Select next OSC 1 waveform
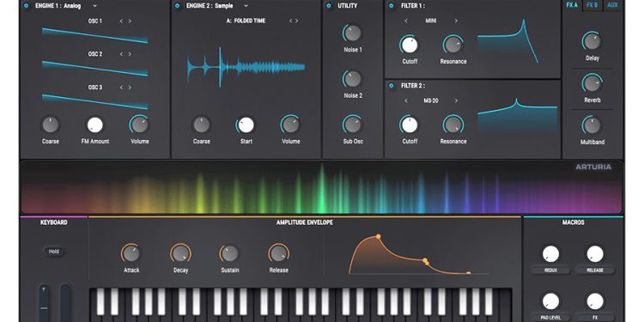The width and height of the screenshot is (644, 322). (130, 21)
